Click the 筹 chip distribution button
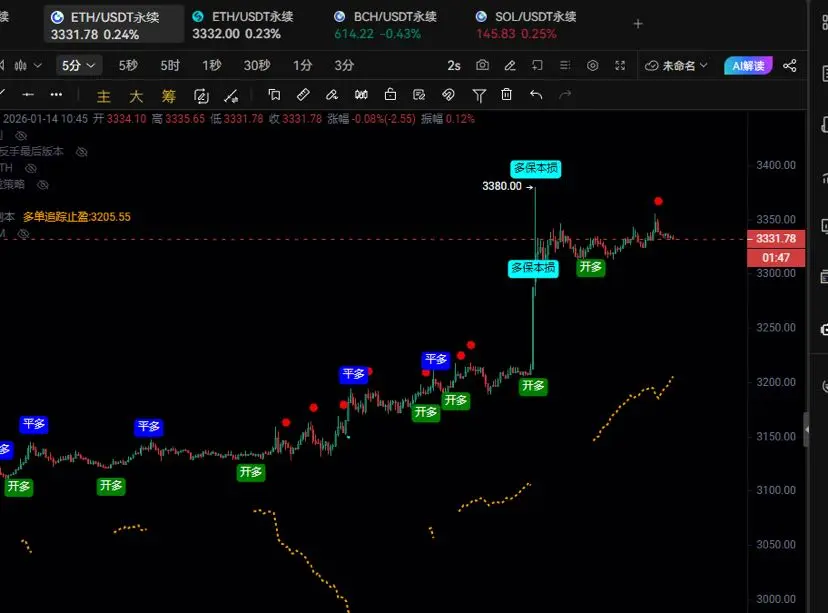This screenshot has height=613, width=828. click(x=168, y=96)
